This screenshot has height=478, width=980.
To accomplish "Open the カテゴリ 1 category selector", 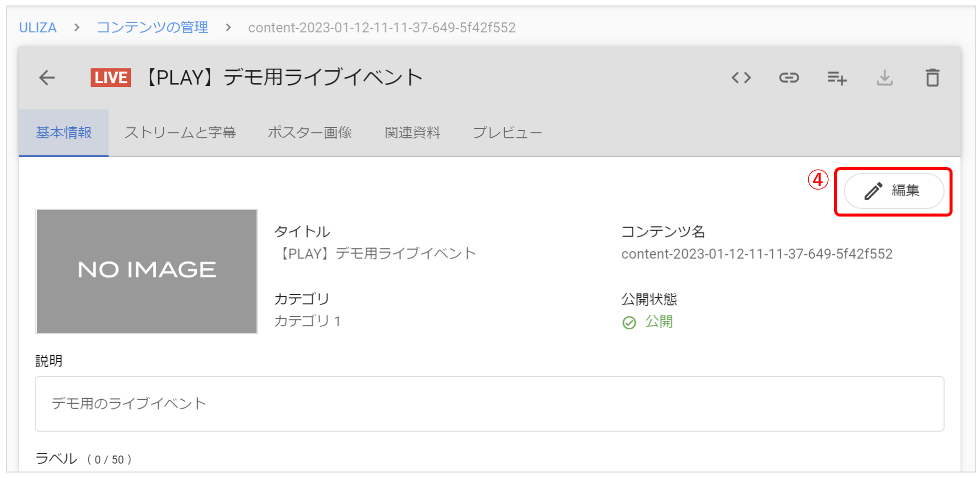I will (x=307, y=321).
